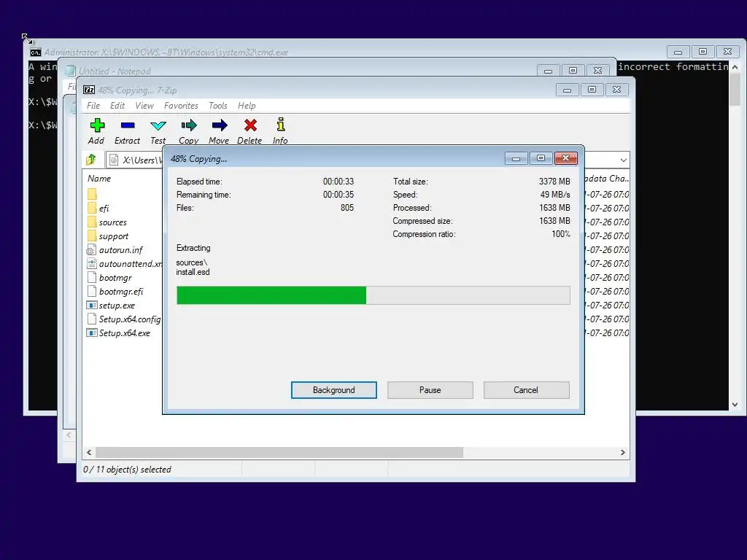Select the setup.exe file name
747x560 pixels.
pos(117,306)
